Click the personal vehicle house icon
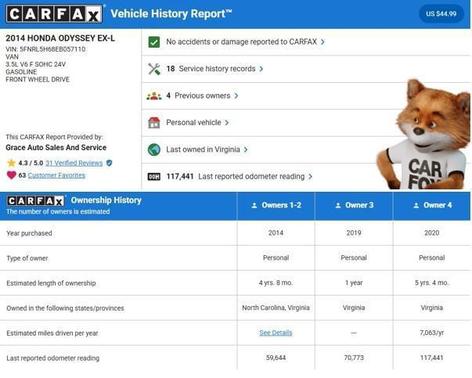The width and height of the screenshot is (472, 378). point(154,123)
